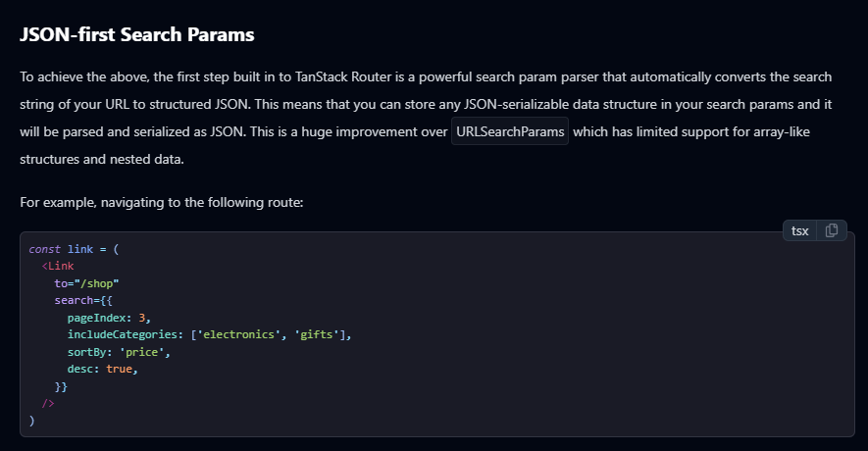Screen dimensions: 868x451
Task: Click the "structures and nested data" text
Action: pyautogui.click(x=102, y=160)
